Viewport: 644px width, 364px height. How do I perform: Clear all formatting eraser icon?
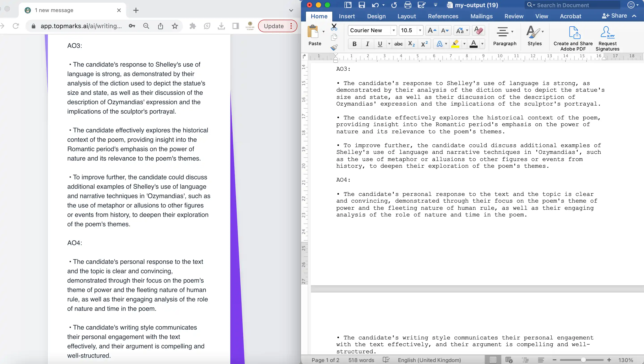coord(478,30)
